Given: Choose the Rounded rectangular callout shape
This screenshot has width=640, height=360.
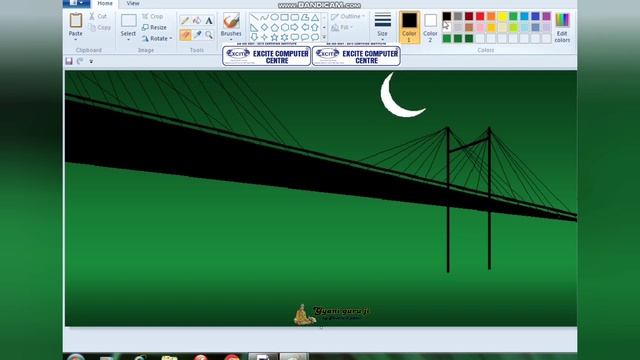Looking at the screenshot, I should click(295, 37).
